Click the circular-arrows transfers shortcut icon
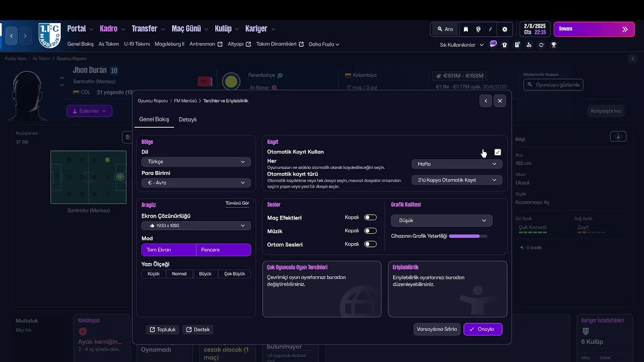Image resolution: width=644 pixels, height=362 pixels. 541,45
